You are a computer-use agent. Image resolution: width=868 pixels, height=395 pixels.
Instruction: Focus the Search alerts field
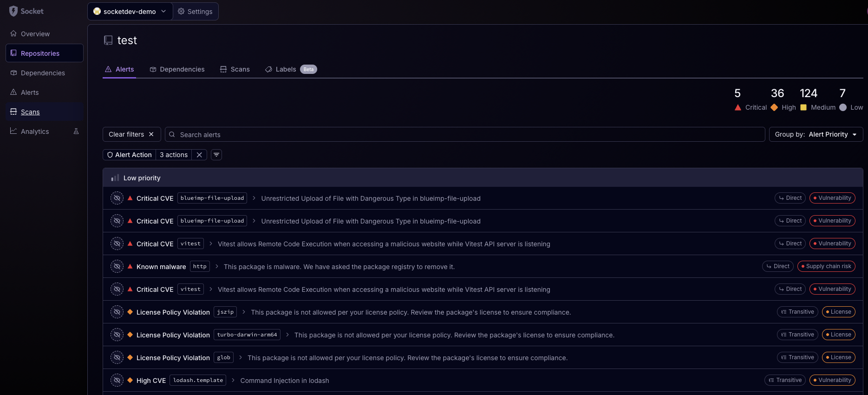tap(465, 134)
